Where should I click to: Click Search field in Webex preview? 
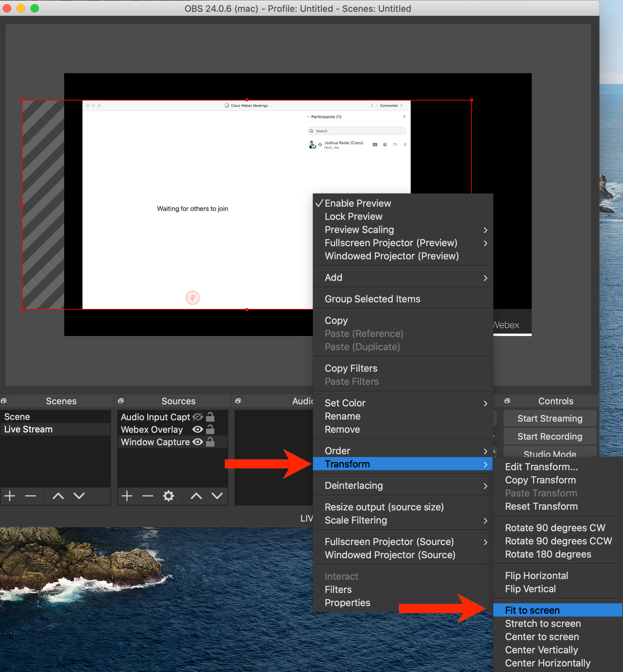coord(357,131)
